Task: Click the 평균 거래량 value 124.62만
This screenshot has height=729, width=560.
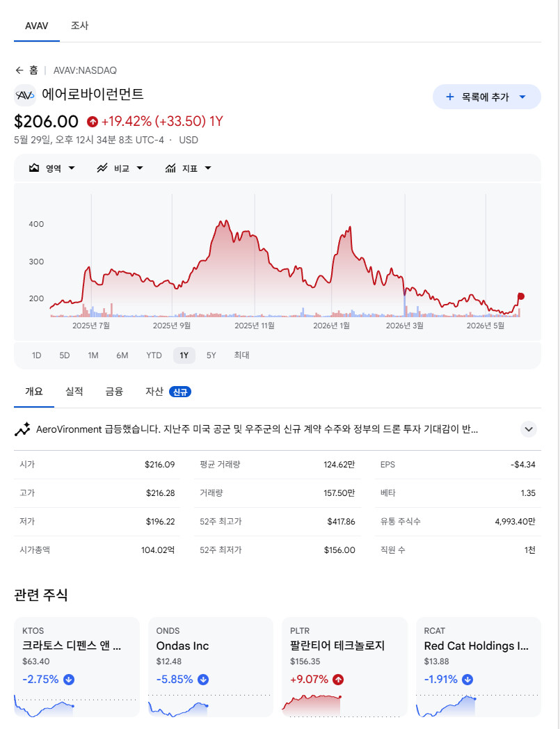Action: (339, 465)
